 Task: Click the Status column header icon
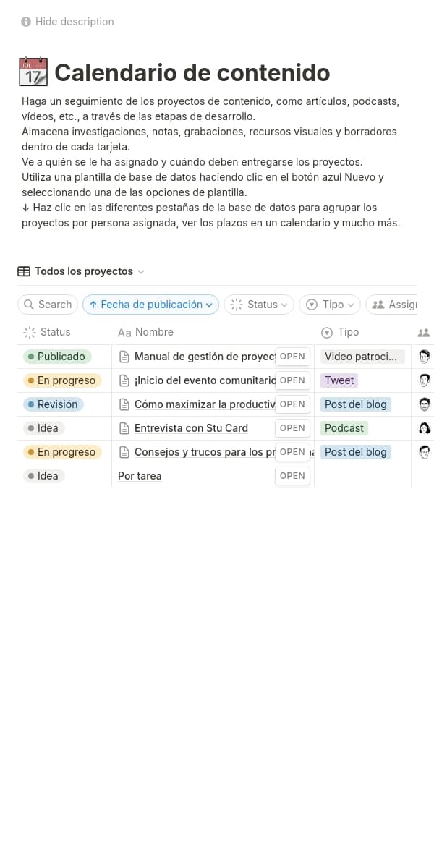30,332
